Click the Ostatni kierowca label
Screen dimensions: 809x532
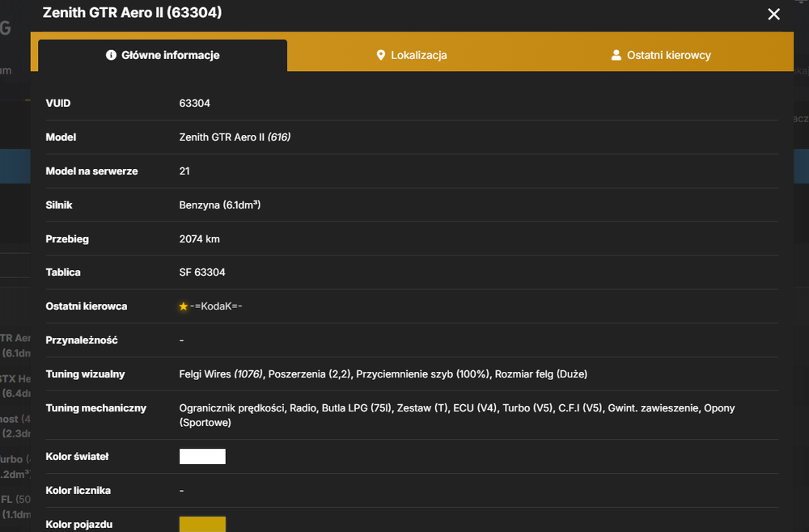tap(87, 306)
